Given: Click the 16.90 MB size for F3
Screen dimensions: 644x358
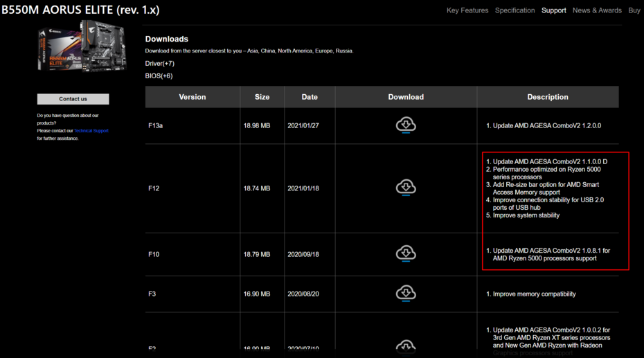Looking at the screenshot, I should point(257,294).
